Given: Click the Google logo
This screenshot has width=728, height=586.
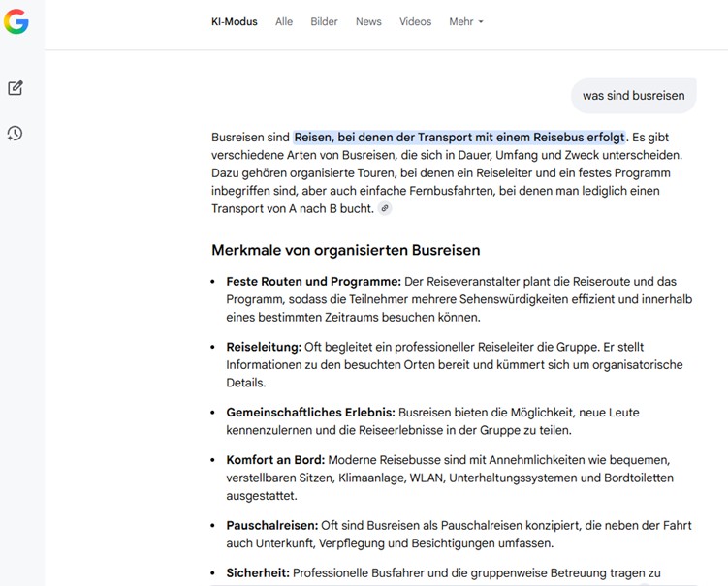Looking at the screenshot, I should click(x=16, y=21).
